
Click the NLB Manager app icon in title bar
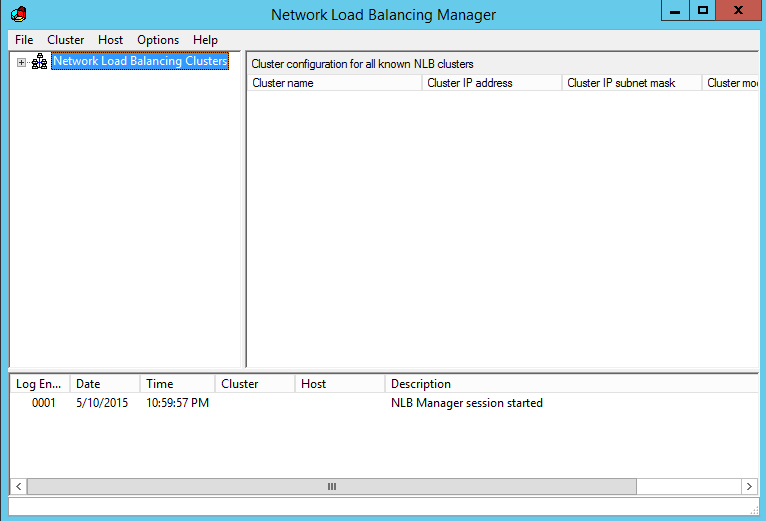tap(18, 14)
